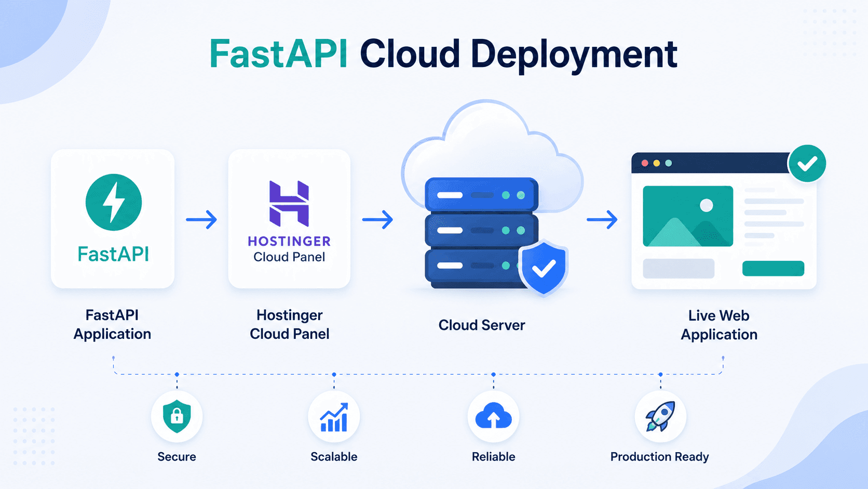Screen dimensions: 868x489
Task: Click the Production Ready rocket icon
Action: coord(660,416)
